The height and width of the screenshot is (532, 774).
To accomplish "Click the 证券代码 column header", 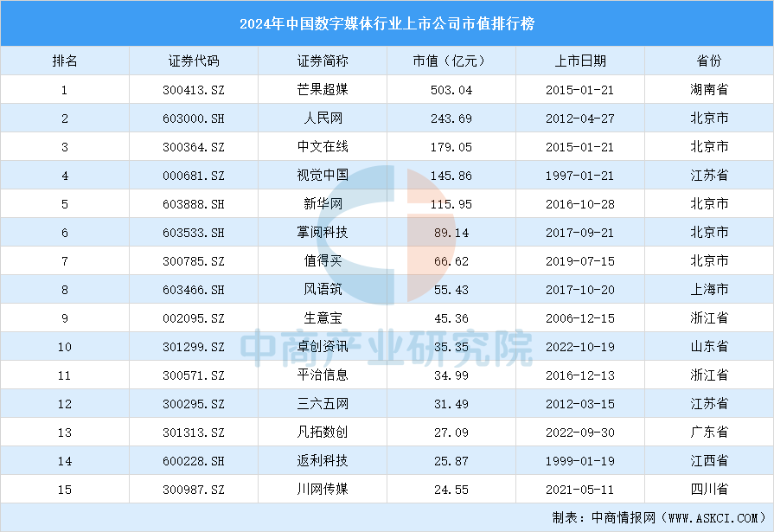I will [x=194, y=61].
